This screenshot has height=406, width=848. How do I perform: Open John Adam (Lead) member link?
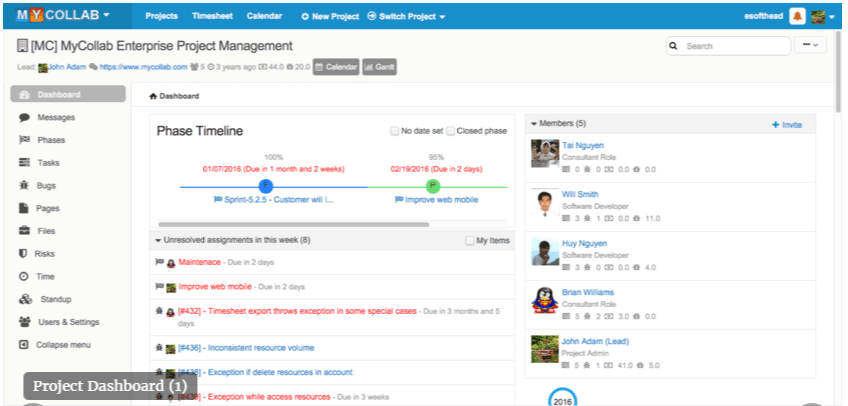[x=595, y=341]
